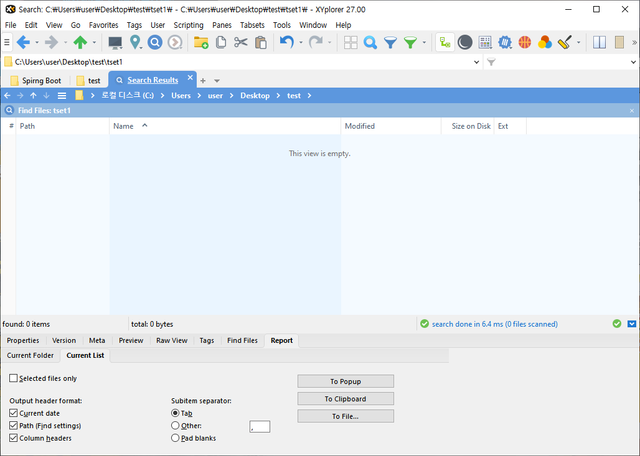Close the 'Find Files: tset1' bar

[632, 111]
